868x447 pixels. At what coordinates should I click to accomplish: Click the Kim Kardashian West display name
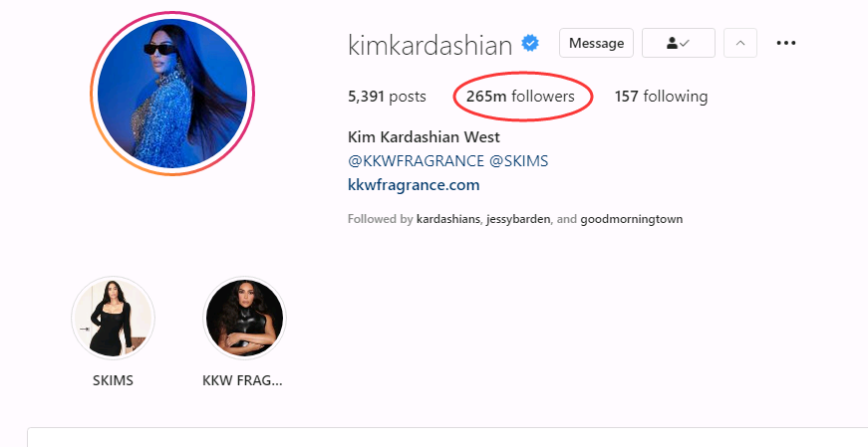coord(425,136)
